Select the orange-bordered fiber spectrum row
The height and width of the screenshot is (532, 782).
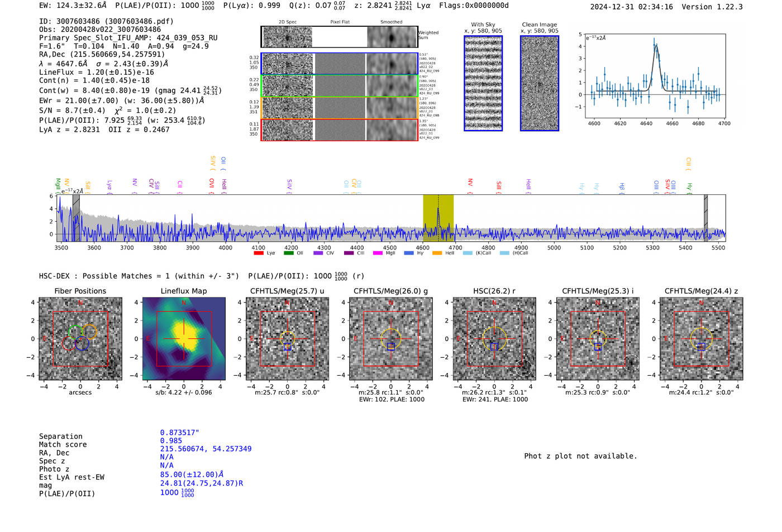click(x=340, y=108)
